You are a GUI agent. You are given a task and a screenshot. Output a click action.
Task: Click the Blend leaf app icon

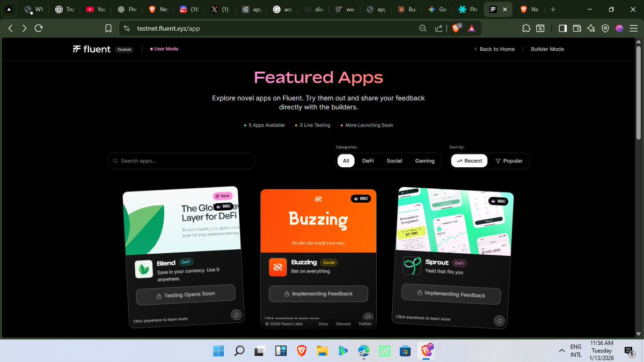click(144, 270)
